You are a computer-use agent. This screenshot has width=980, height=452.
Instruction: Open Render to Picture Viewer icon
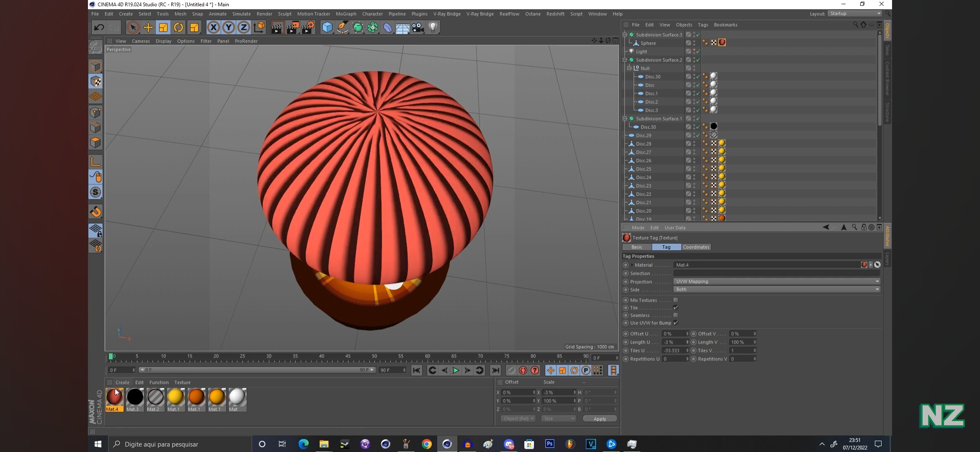(x=292, y=28)
